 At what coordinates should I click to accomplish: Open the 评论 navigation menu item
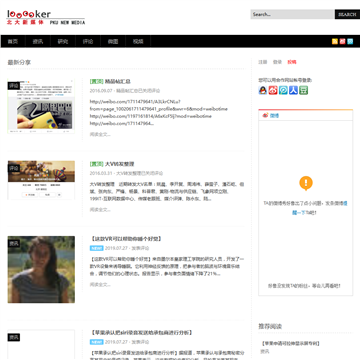[x=88, y=41]
